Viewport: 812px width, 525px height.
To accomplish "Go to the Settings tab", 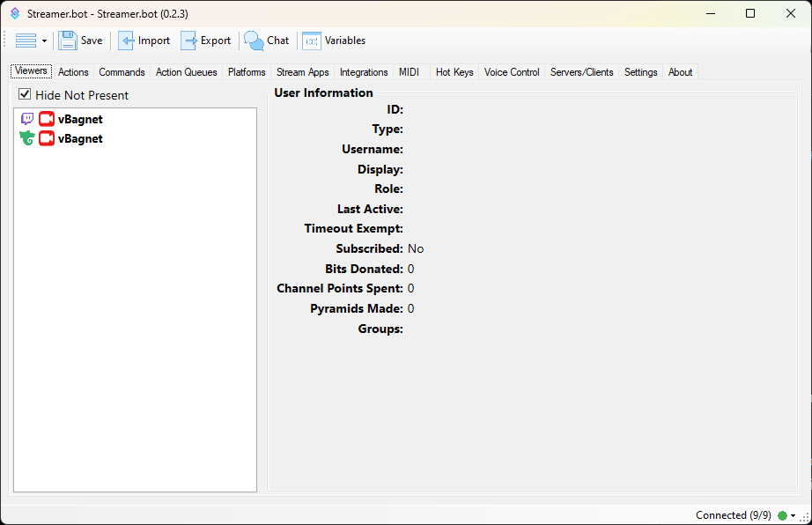I will [640, 72].
